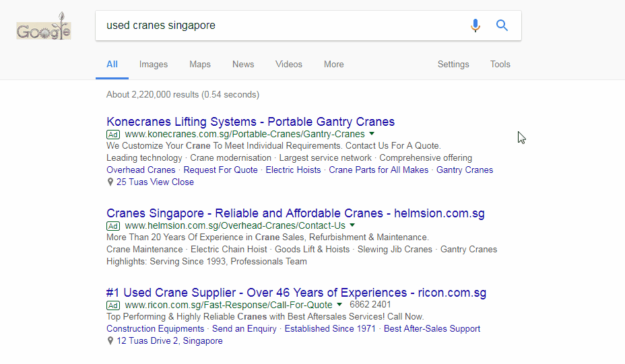Open Crane Parts for All Makes sitelink

click(x=379, y=170)
